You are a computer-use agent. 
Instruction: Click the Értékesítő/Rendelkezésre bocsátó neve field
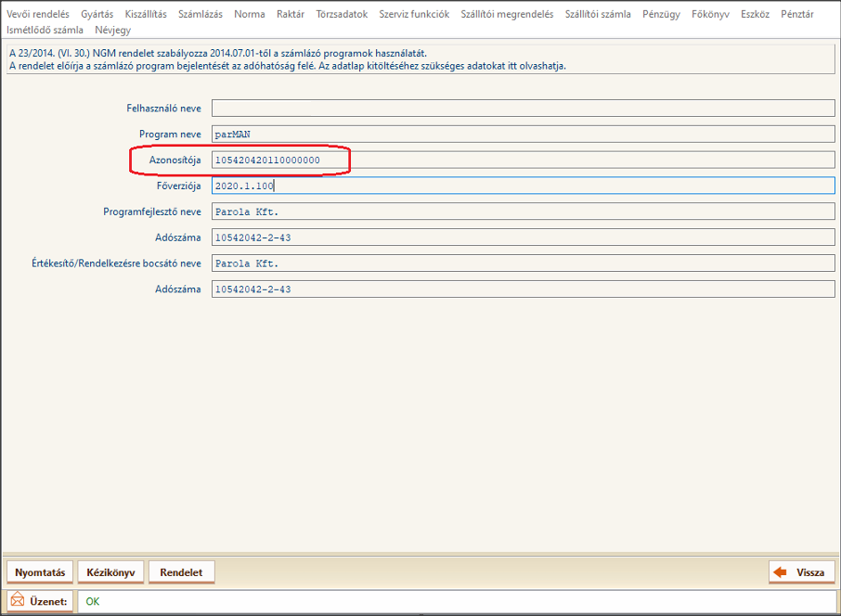coord(523,263)
